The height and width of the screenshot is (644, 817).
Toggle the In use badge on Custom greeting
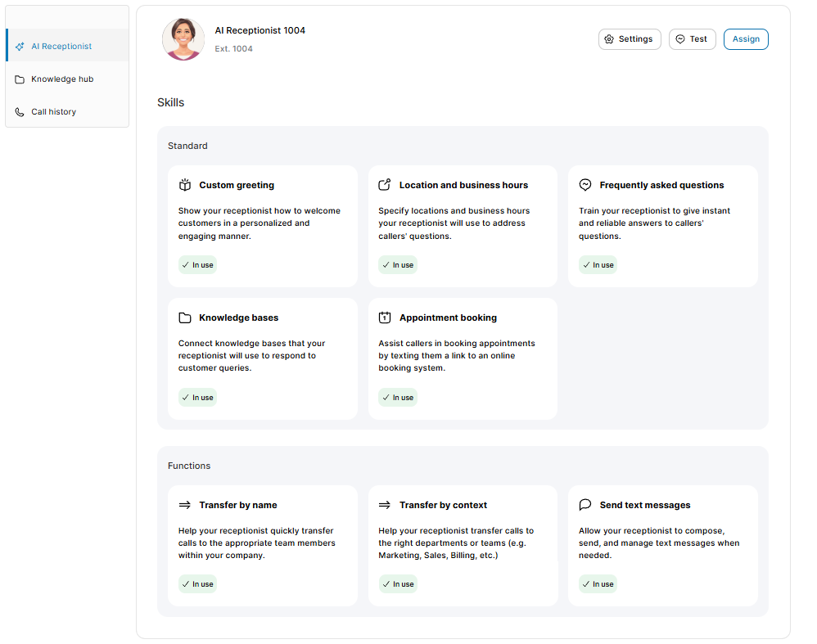tap(197, 264)
